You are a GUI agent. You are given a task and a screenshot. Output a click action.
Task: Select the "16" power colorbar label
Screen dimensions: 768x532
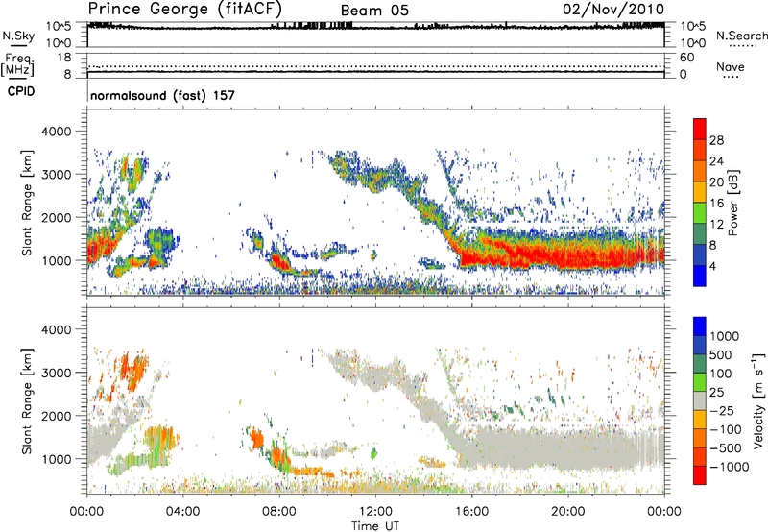pyautogui.click(x=716, y=204)
